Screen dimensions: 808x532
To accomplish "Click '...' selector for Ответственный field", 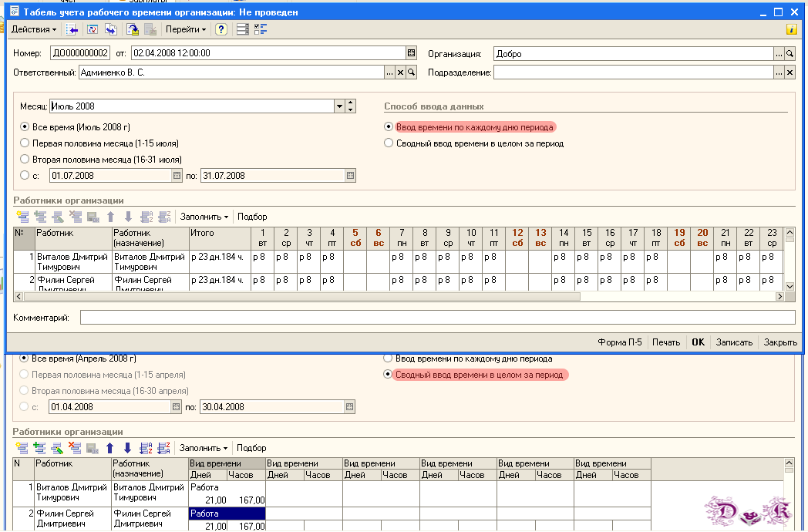I will 389,72.
